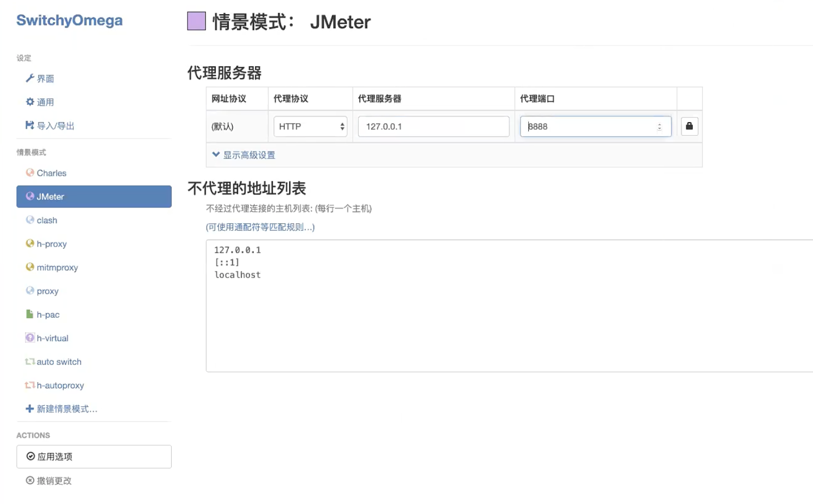
Task: Click the [::1] line in bypass list
Action: point(227,262)
